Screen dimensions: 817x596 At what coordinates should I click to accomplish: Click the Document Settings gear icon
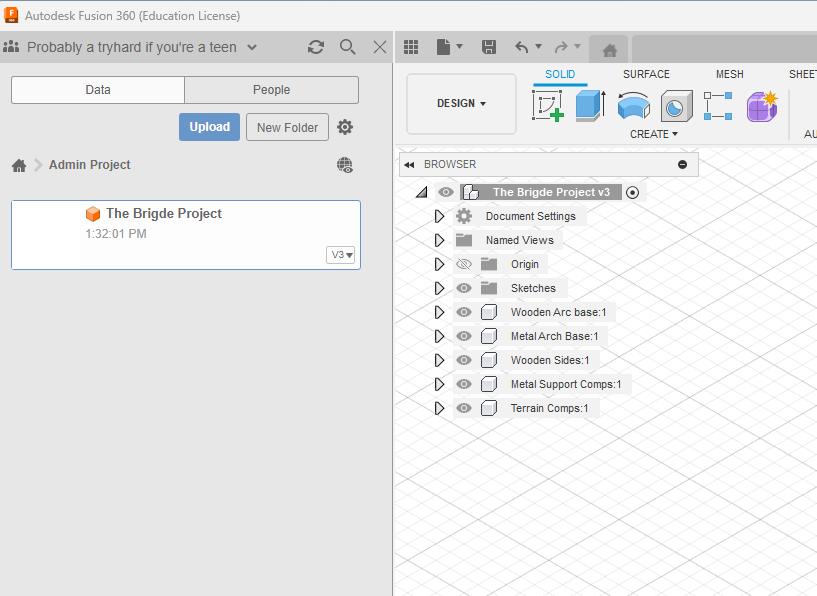point(464,216)
